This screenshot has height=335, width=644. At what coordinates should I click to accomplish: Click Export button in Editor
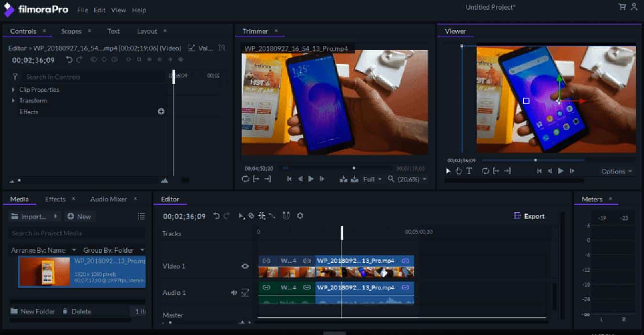(x=529, y=216)
